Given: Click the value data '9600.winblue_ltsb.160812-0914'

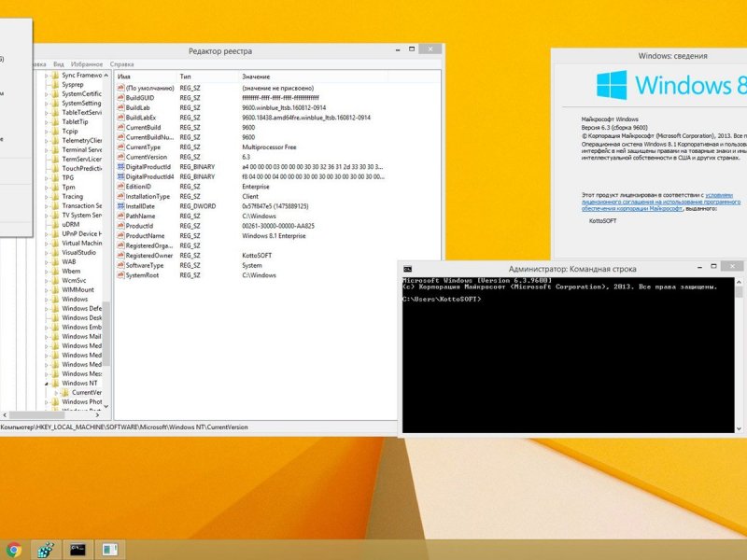Looking at the screenshot, I should pyautogui.click(x=284, y=107).
